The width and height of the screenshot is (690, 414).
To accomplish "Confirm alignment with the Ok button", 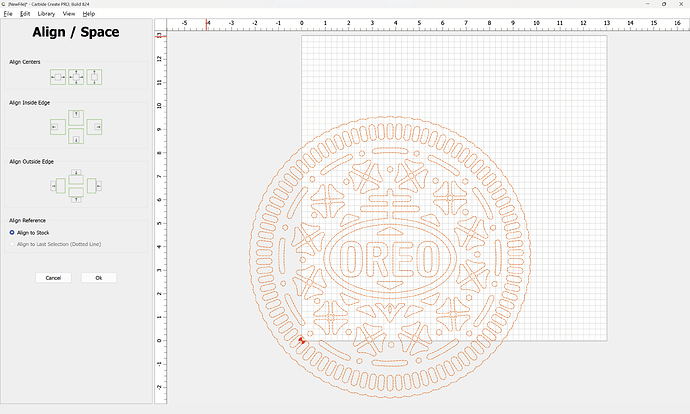I will pos(99,277).
